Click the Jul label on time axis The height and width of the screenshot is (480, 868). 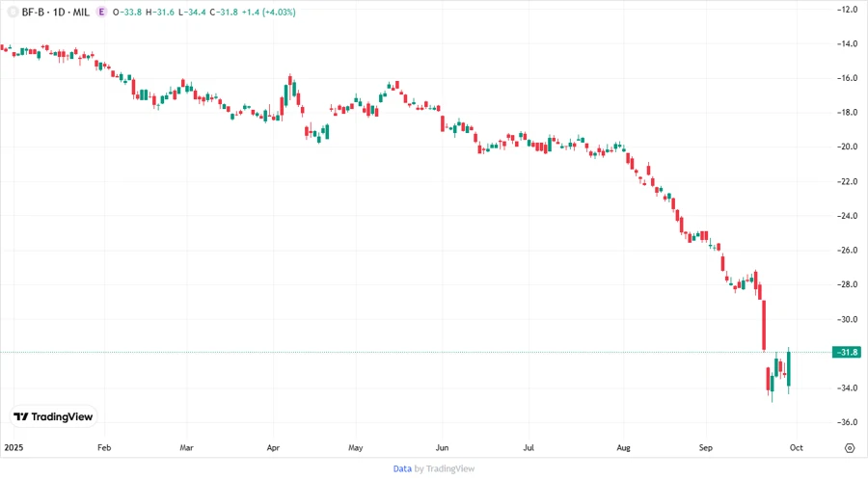coord(529,447)
